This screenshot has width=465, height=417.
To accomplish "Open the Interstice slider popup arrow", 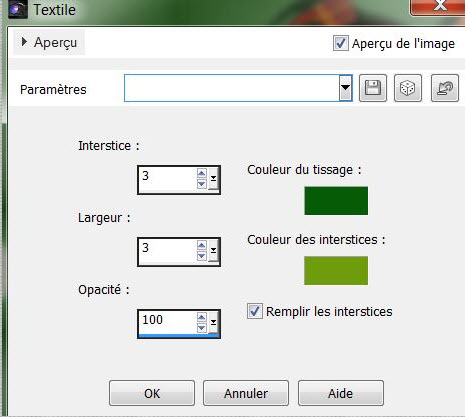I will (213, 180).
